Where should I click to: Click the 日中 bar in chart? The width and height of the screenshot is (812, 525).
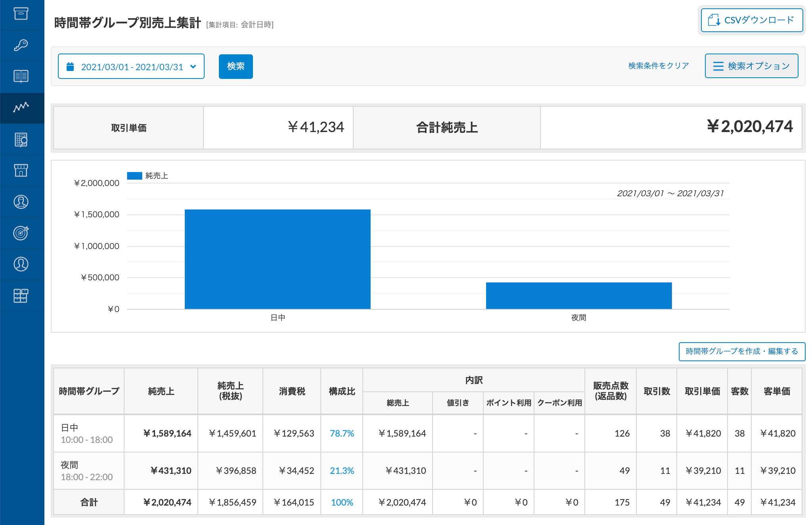point(278,259)
